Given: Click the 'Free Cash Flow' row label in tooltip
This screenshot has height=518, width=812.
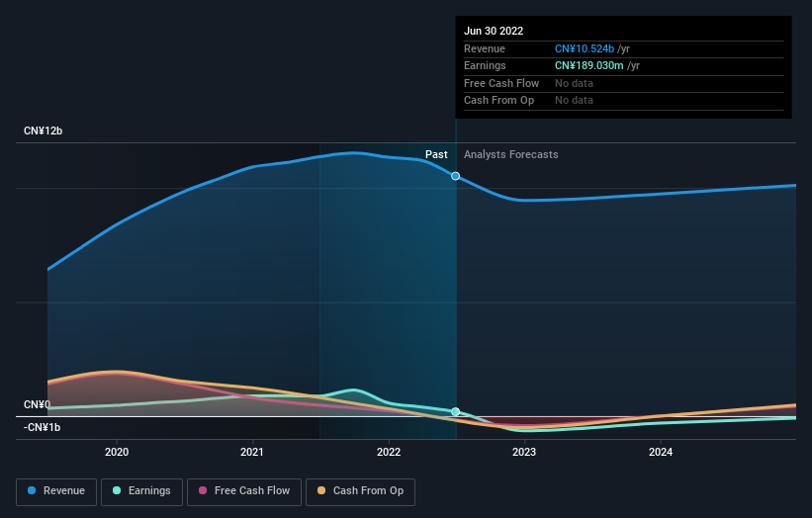Looking at the screenshot, I should (x=501, y=83).
